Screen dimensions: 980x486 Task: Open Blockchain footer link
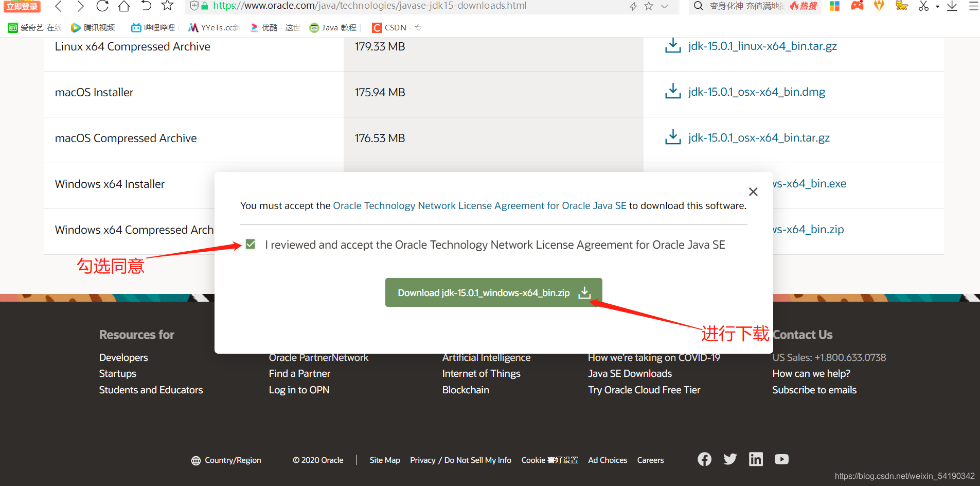[x=466, y=390]
